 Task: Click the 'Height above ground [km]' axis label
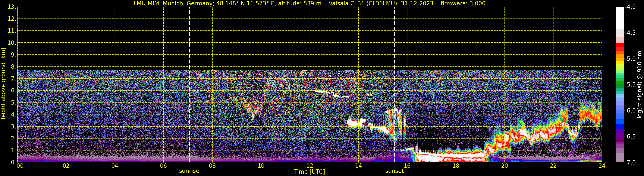click(x=3, y=85)
